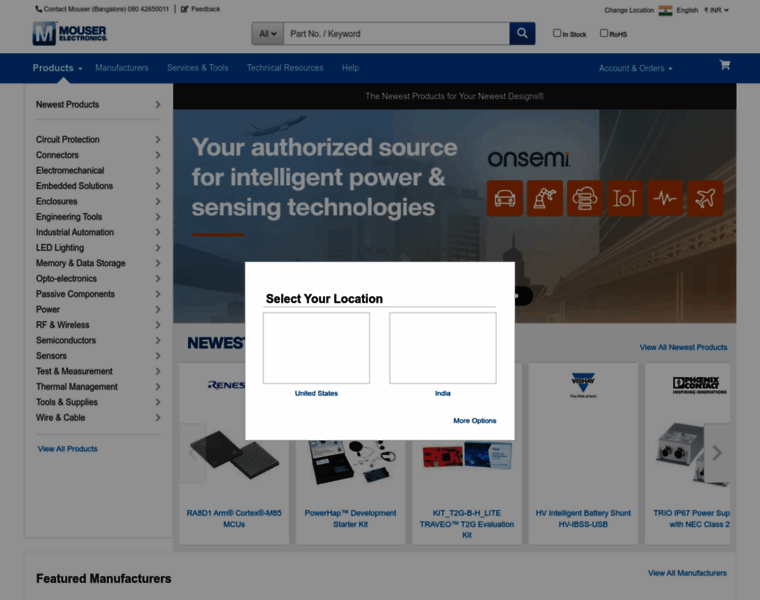Screen dimensions: 760x600
Task: Open KIT_T2G-B-H_LITE TRAVEO T2G Evaluation Kit link
Action: 467,524
